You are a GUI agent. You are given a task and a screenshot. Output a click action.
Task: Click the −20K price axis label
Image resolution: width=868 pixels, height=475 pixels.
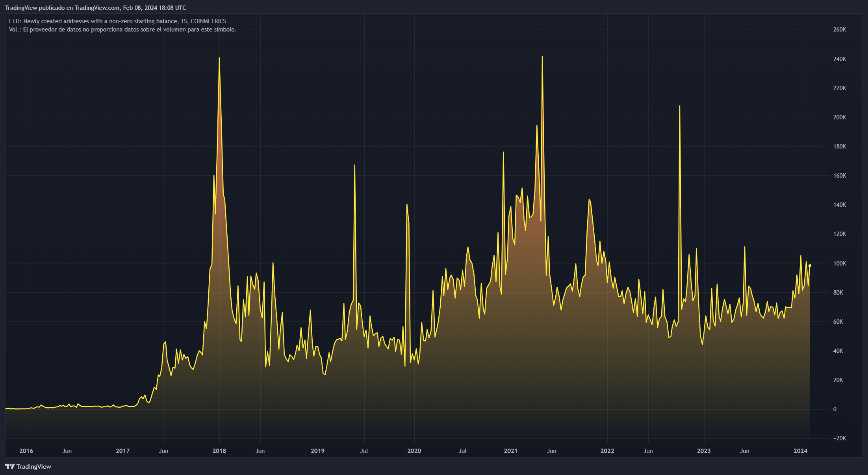(840, 438)
